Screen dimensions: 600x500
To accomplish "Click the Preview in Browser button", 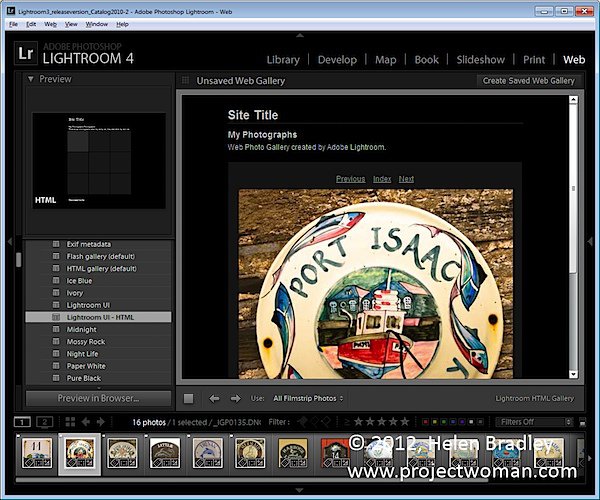I will 98,398.
